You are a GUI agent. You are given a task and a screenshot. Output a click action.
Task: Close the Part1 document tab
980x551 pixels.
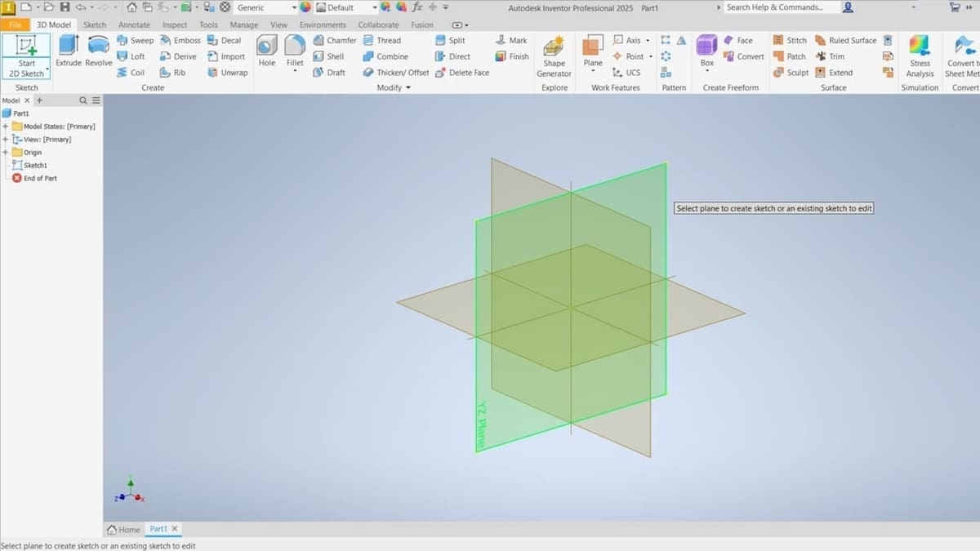[x=174, y=529]
